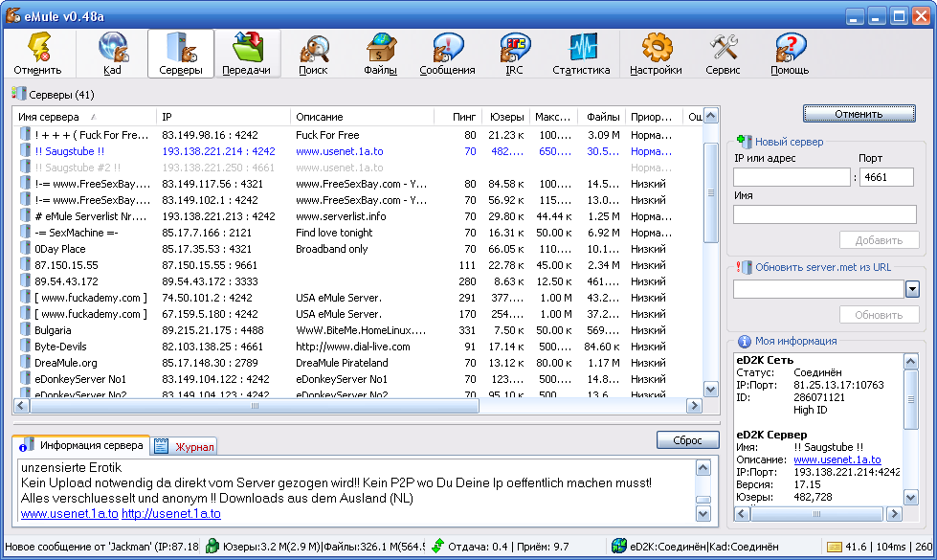Image resolution: width=937 pixels, height=560 pixels.
Task: Sort servers by Описание column
Action: coord(362,117)
